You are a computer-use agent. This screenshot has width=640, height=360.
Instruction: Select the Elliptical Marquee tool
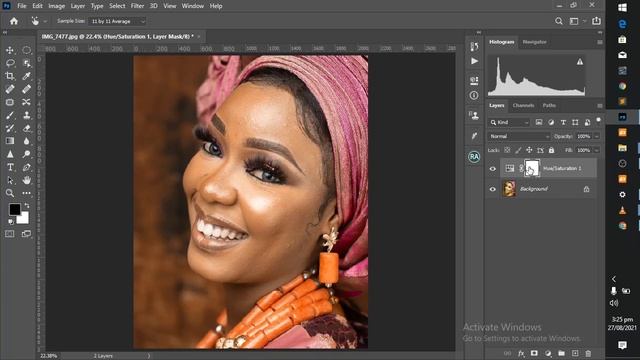[x=27, y=50]
